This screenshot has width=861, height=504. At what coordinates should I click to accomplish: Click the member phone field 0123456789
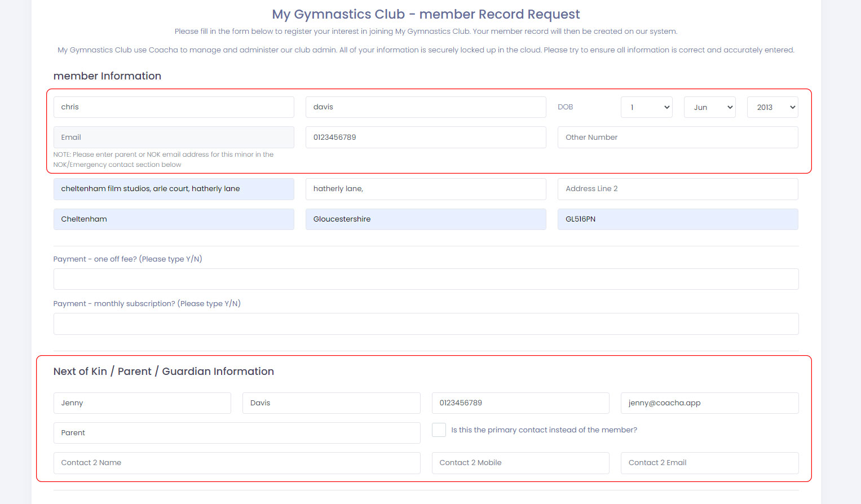pos(426,138)
